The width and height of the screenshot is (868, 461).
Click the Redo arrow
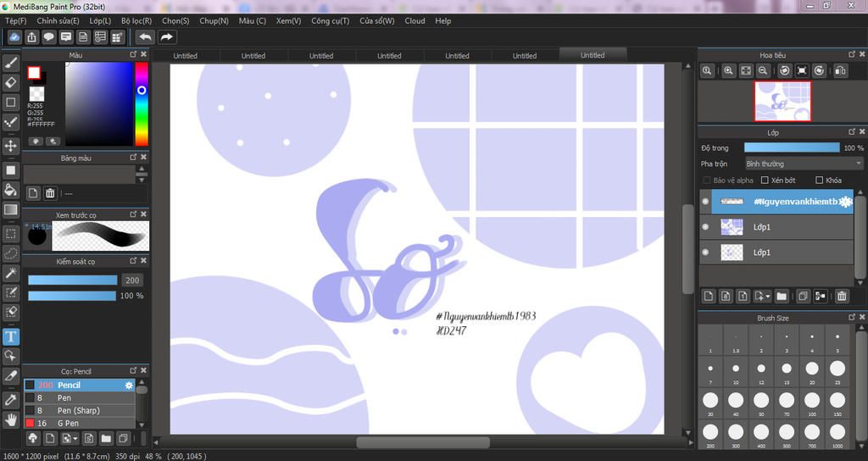coord(166,37)
